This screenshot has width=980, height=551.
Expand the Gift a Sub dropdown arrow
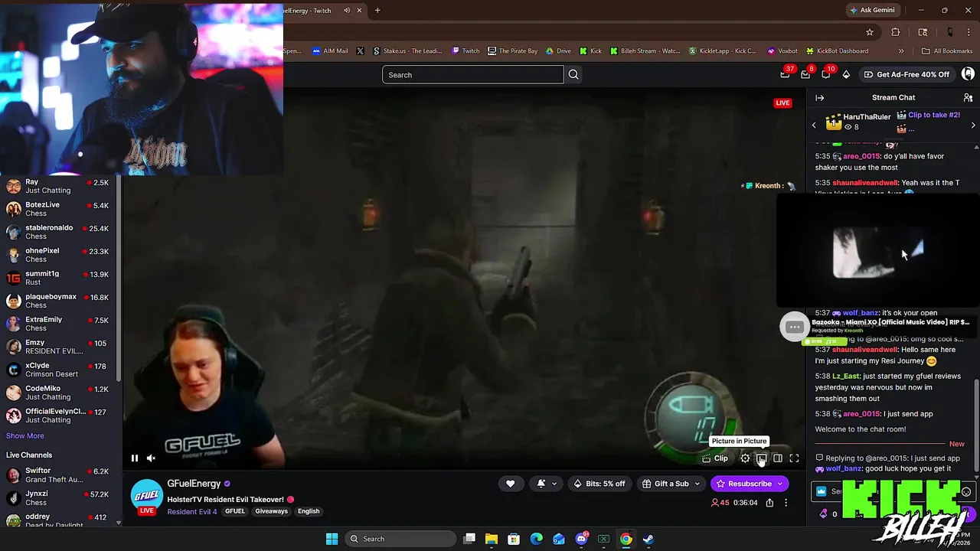pos(697,484)
